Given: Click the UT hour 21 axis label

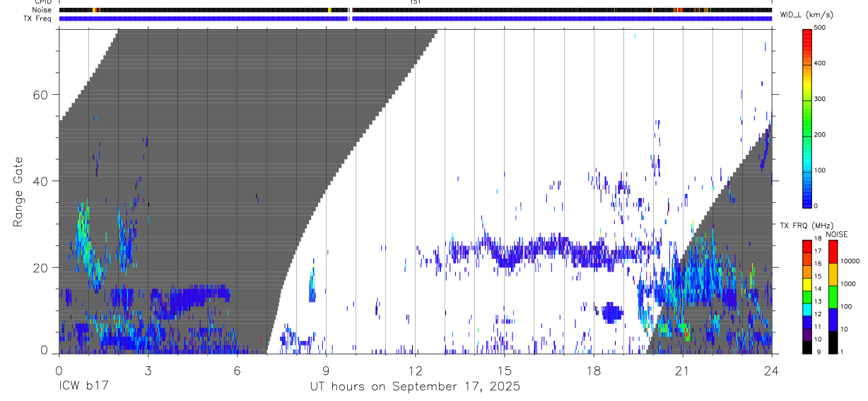Looking at the screenshot, I should [683, 370].
